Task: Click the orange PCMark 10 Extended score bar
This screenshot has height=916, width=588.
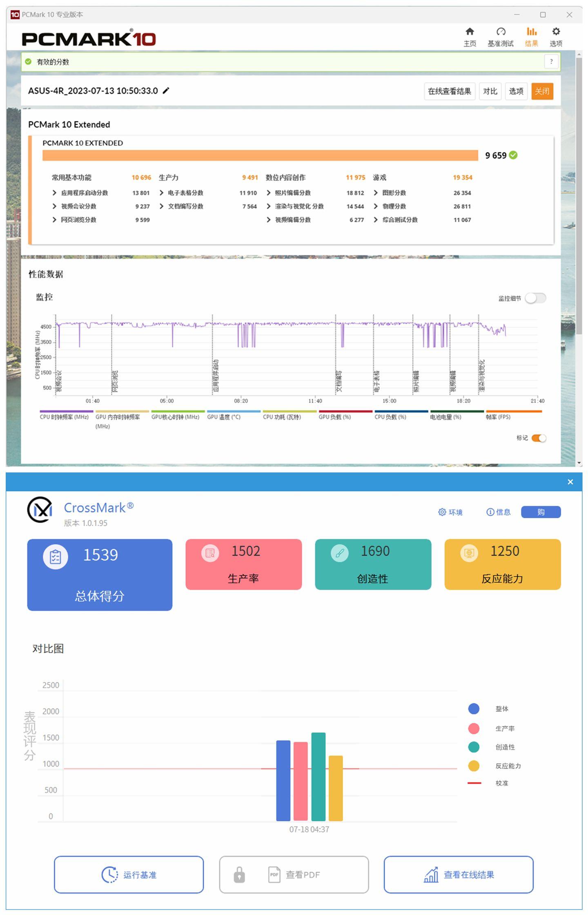Action: [x=260, y=155]
